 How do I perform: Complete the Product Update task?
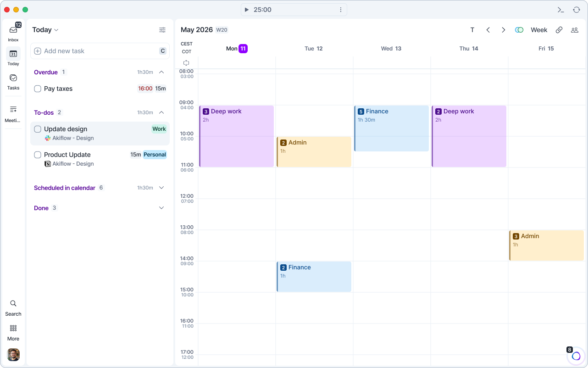tap(38, 155)
